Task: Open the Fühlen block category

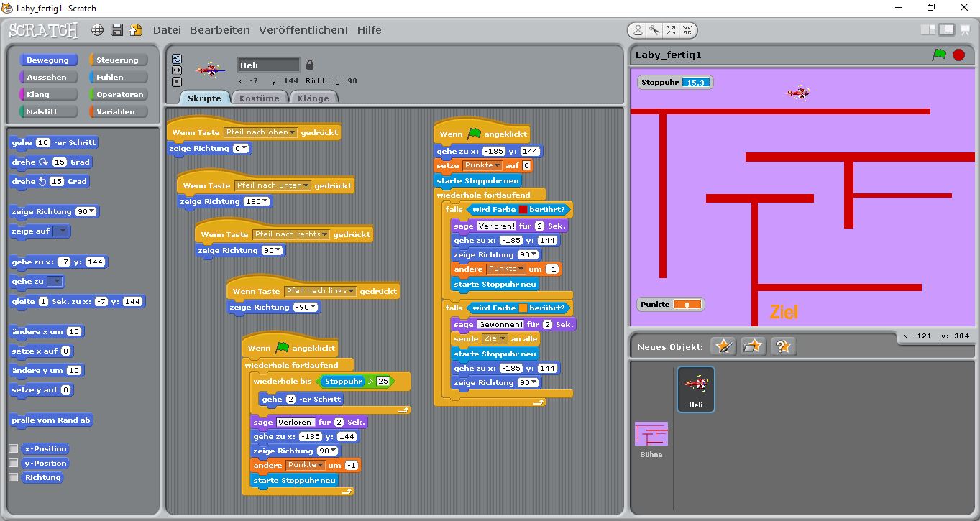Action: [118, 77]
